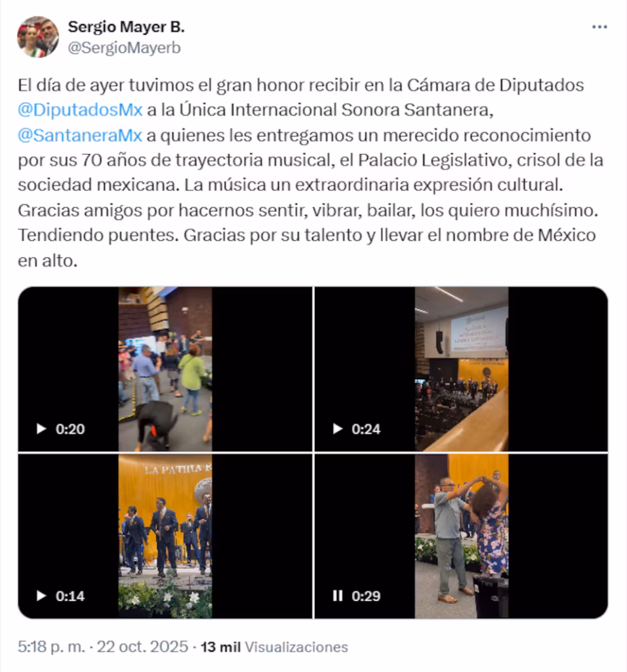
Task: Click the 22 oct. 2025 date
Action: (142, 646)
